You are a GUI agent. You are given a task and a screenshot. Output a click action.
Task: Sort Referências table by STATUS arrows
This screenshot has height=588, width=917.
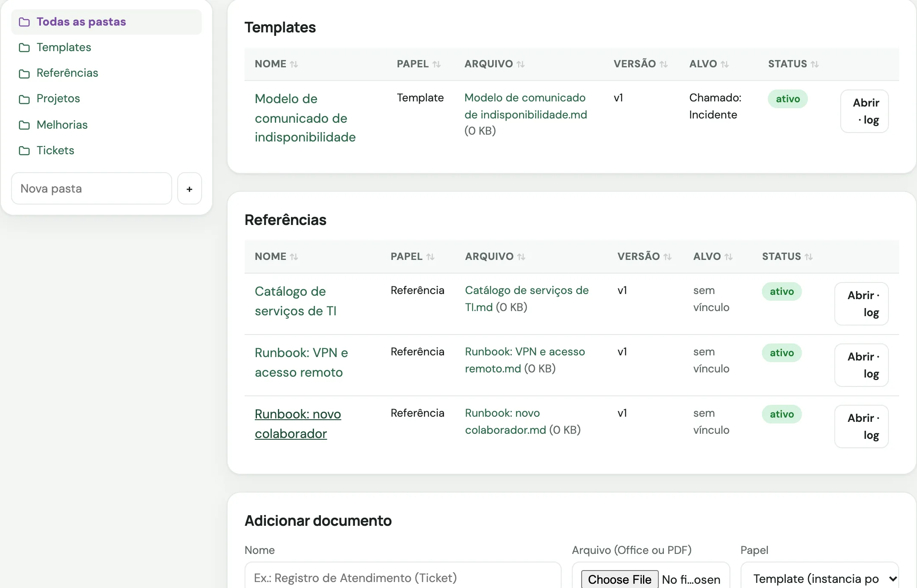click(x=809, y=257)
